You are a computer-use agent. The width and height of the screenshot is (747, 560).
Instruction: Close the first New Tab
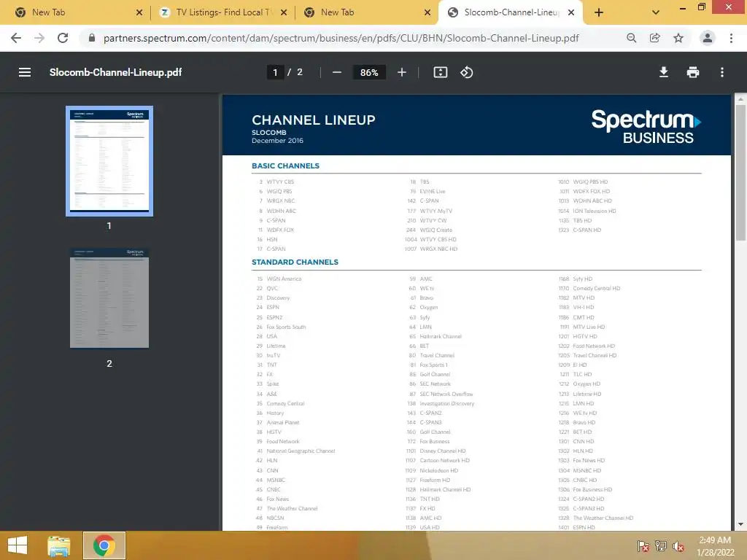coord(139,12)
